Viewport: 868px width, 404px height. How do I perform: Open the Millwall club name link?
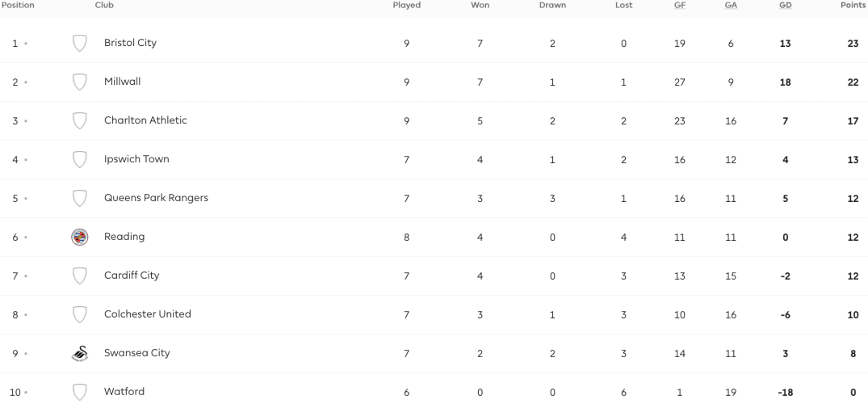tap(123, 82)
